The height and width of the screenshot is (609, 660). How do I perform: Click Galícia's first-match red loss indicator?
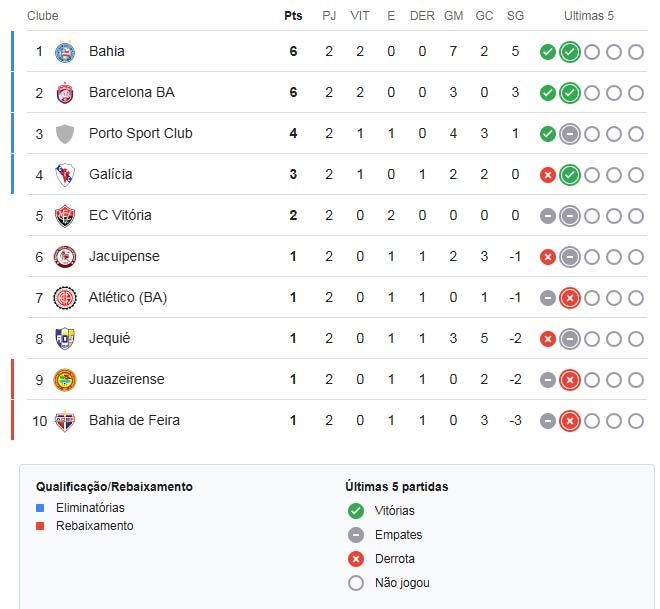[x=548, y=175]
